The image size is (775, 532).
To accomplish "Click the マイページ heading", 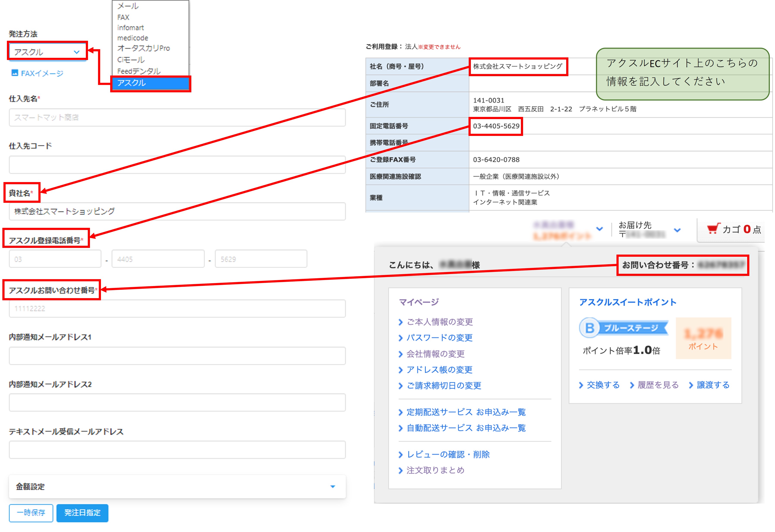I will tap(419, 302).
